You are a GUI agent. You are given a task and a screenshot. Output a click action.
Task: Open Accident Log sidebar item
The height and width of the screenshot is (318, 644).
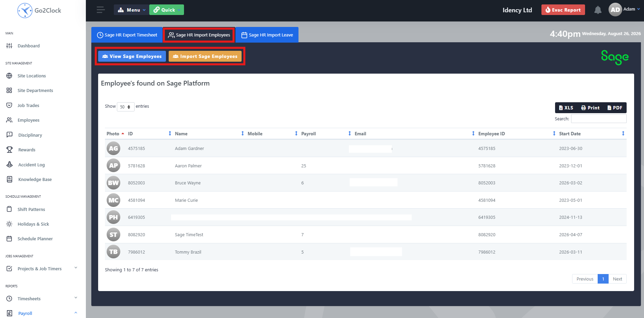coord(31,165)
